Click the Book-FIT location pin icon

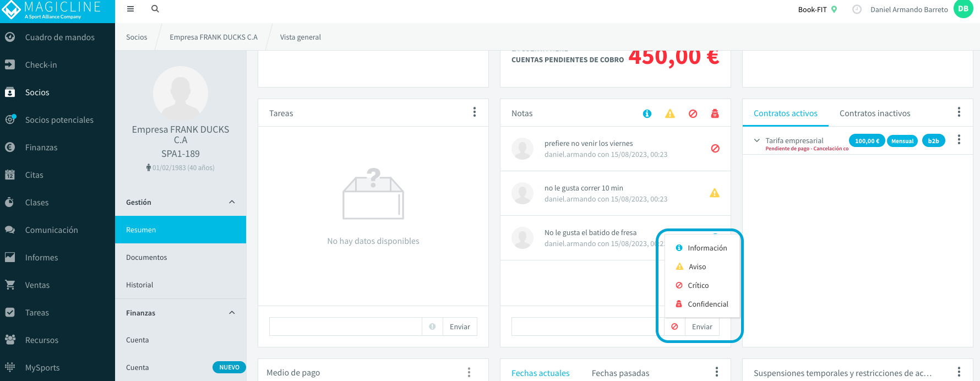click(834, 9)
